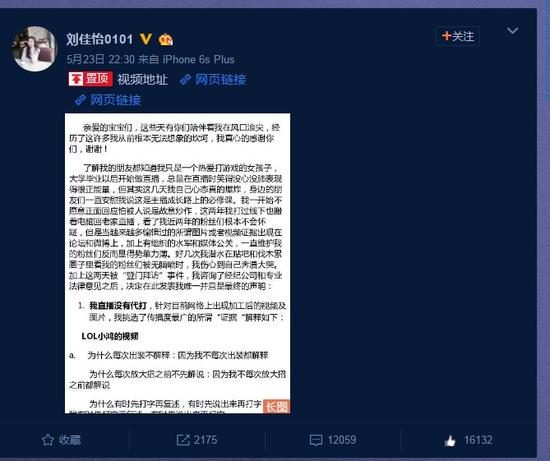Image resolution: width=550 pixels, height=461 pixels.
Task: Open the second 网页链接 link
Action: [x=115, y=100]
